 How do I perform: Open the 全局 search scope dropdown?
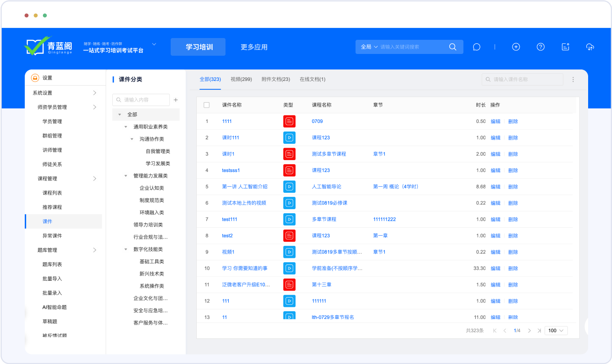click(x=369, y=47)
